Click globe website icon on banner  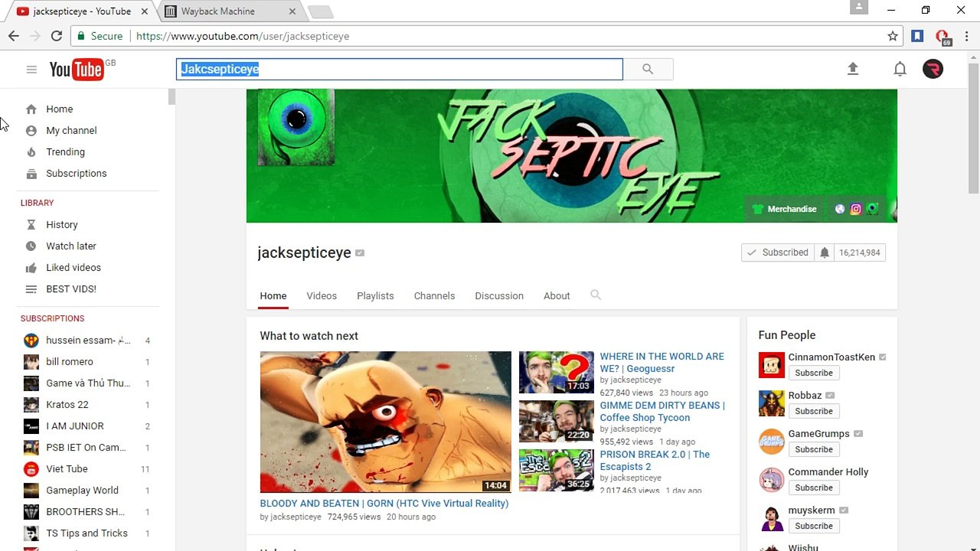pos(840,209)
